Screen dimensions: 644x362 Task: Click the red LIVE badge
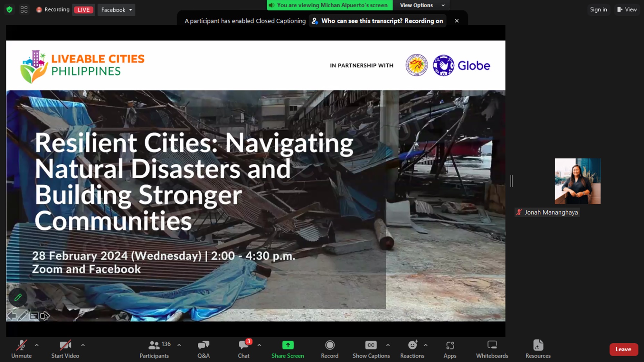pos(83,10)
